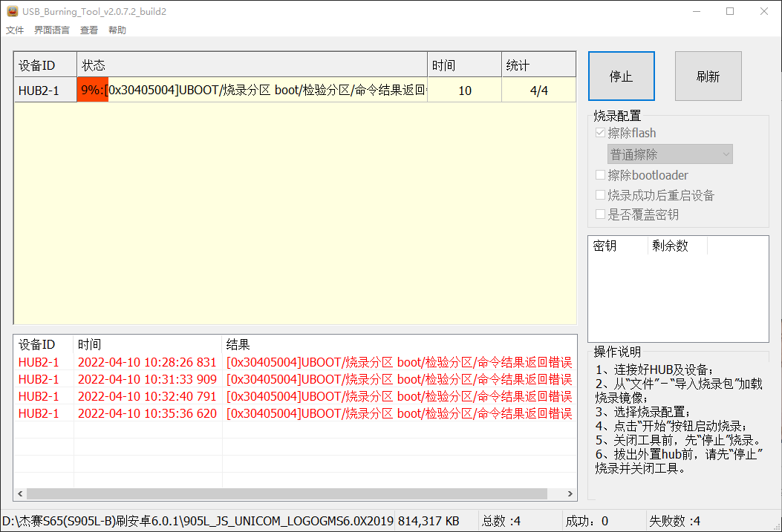Open the 界面语言 menu
Viewport: 782px width, 532px height.
pos(50,30)
